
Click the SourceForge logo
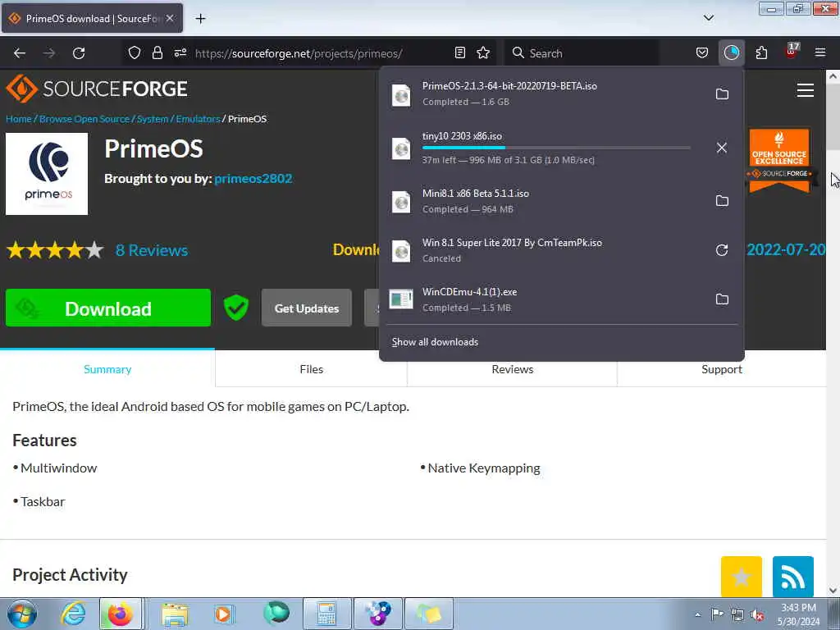[x=97, y=89]
